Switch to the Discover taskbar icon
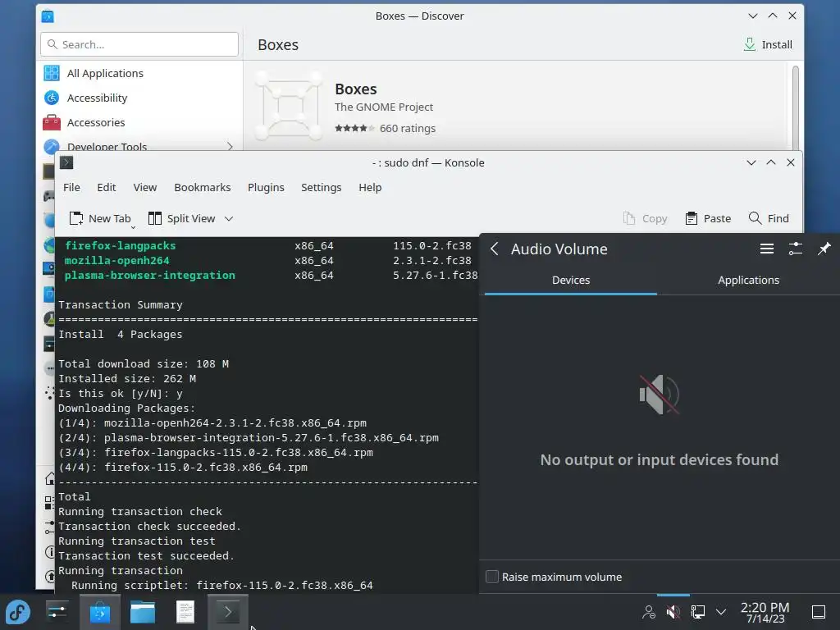The image size is (840, 630). pos(99,612)
